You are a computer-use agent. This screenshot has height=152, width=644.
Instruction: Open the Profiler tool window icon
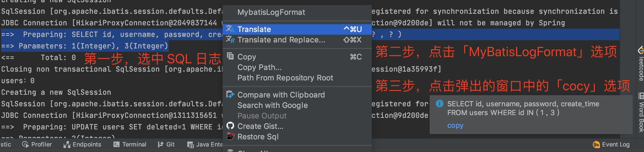[x=25, y=144]
